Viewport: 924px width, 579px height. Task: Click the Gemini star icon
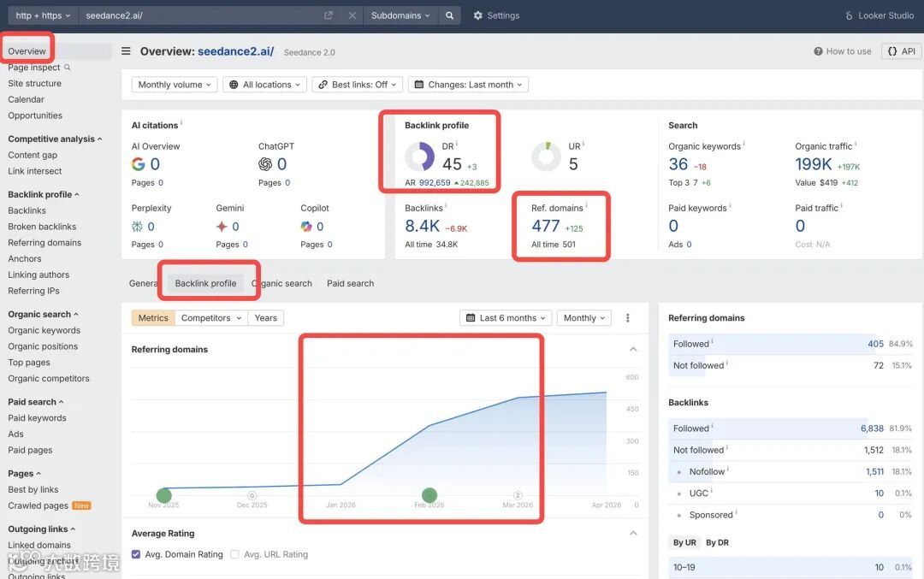coord(222,227)
